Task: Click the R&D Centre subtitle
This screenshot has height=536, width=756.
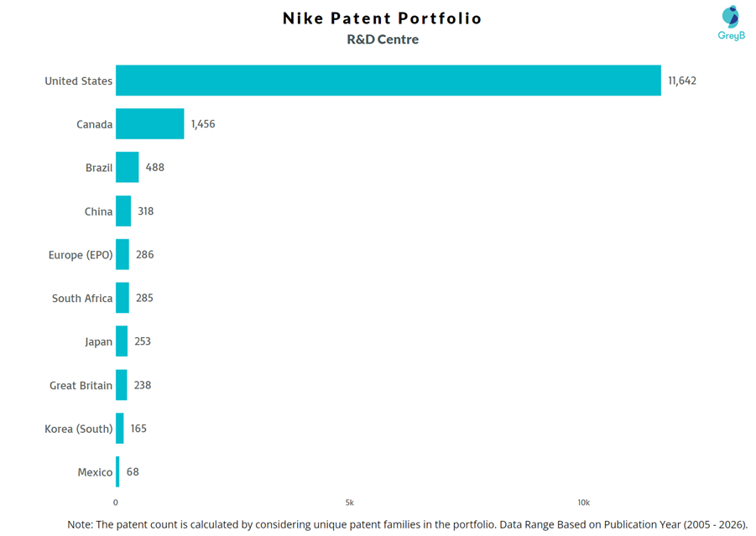Action: coord(383,39)
